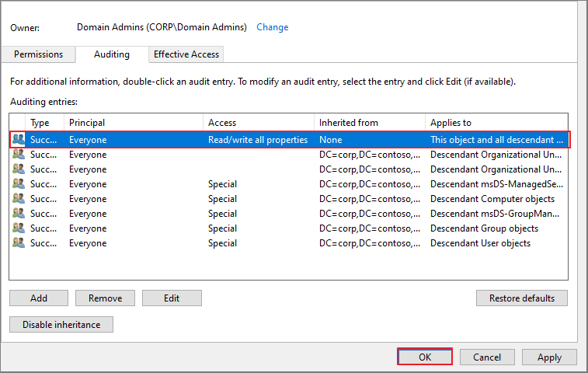Viewport: 588px width, 373px height.
Task: Click the Add button
Action: click(x=39, y=298)
